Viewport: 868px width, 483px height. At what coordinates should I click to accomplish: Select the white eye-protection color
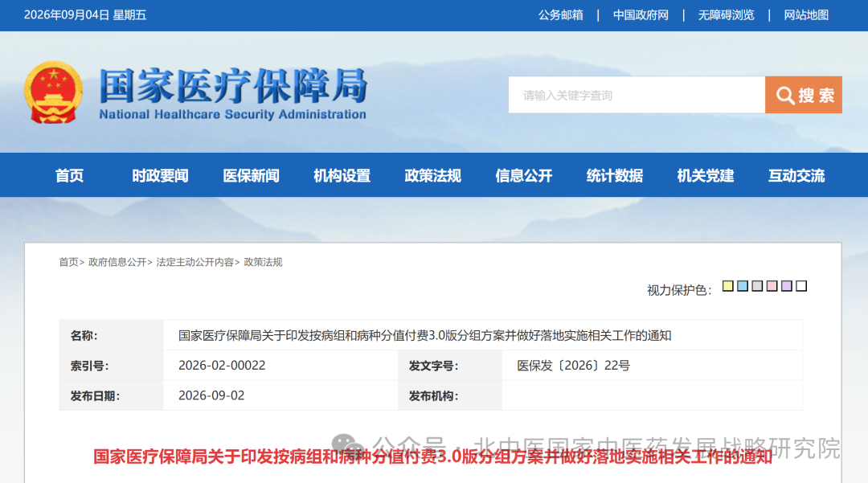(x=801, y=286)
